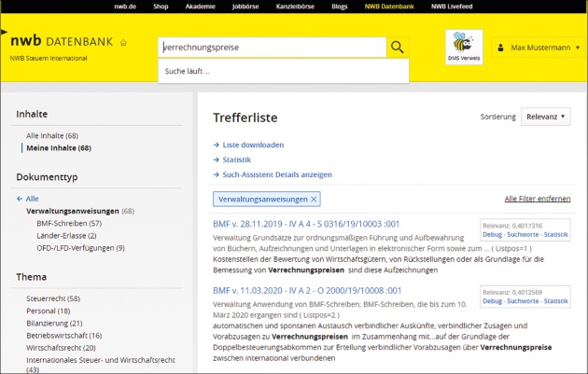Click into the search field with verrechnungspreise
Viewport: 588px width, 374px height.
point(271,48)
